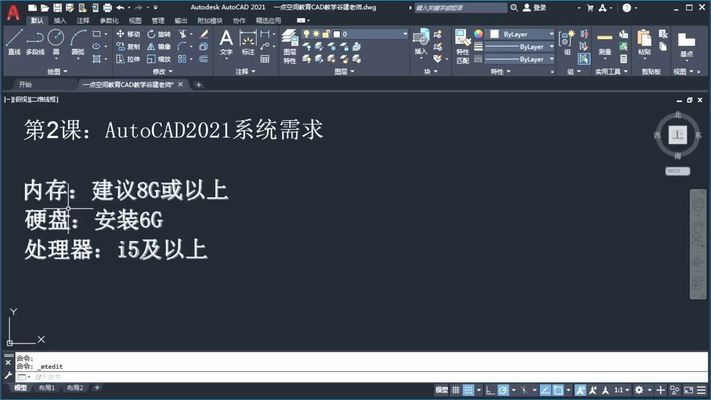Open the linetype ByLayer dropdown
This screenshot has height=400, width=711.
point(519,59)
